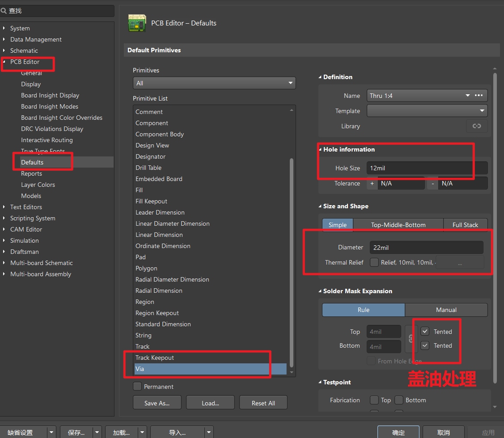Toggle From Hole Edge checkbox
504x438 pixels.
(x=371, y=361)
